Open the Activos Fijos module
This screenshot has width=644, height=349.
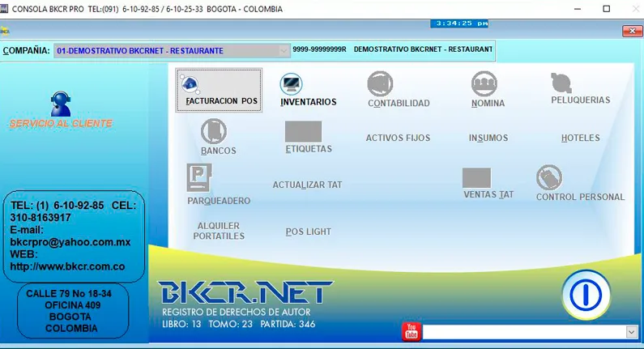pyautogui.click(x=398, y=138)
